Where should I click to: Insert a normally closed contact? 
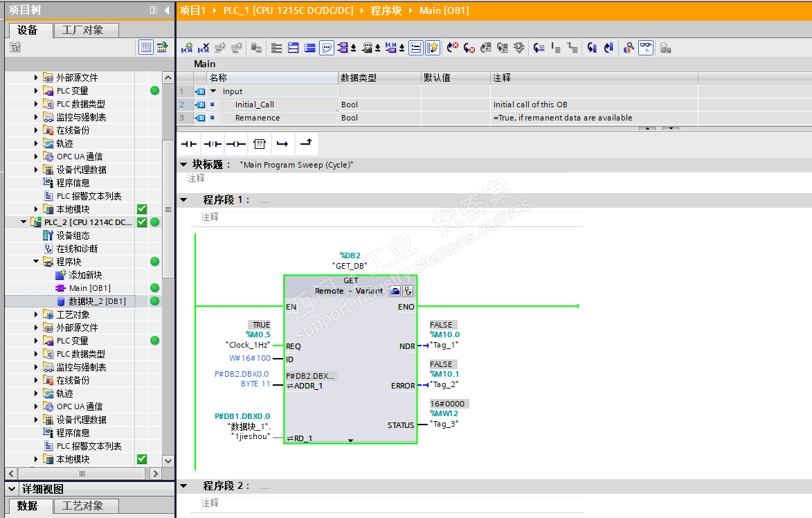coord(212,144)
